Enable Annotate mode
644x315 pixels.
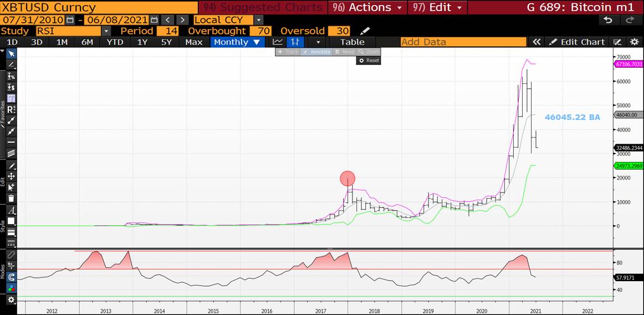(316, 52)
